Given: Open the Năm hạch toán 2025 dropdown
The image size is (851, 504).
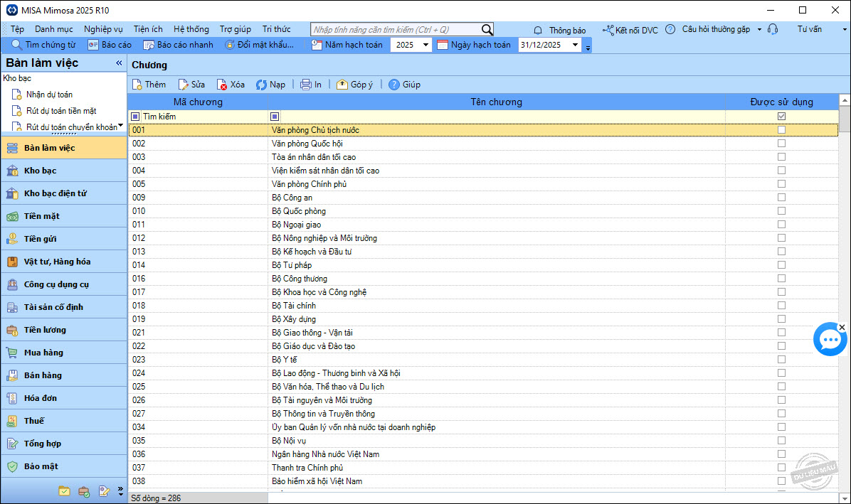Looking at the screenshot, I should point(425,45).
